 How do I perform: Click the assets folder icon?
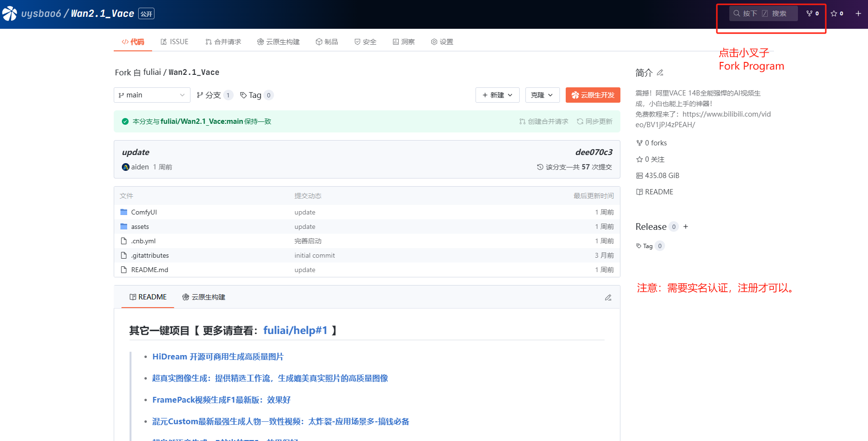coord(124,226)
